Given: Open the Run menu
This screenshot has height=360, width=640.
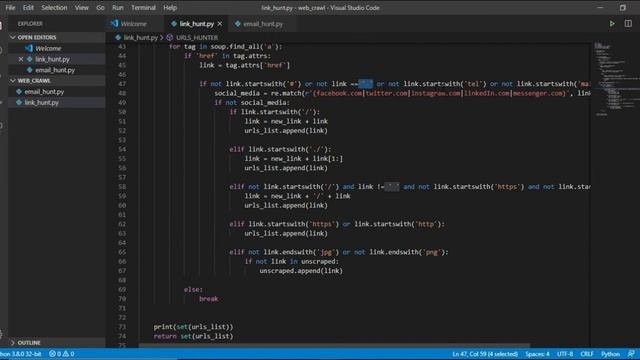Looking at the screenshot, I should [118, 8].
